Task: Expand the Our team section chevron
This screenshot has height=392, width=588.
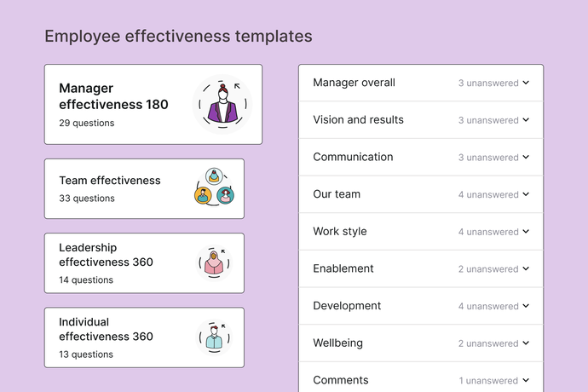Action: coord(526,194)
